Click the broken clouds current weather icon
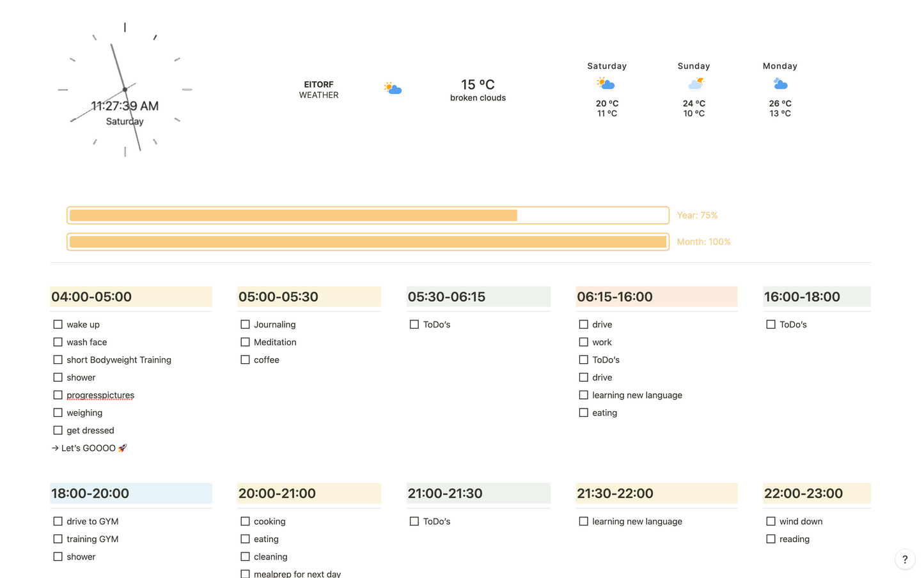Image resolution: width=924 pixels, height=578 pixels. tap(392, 88)
